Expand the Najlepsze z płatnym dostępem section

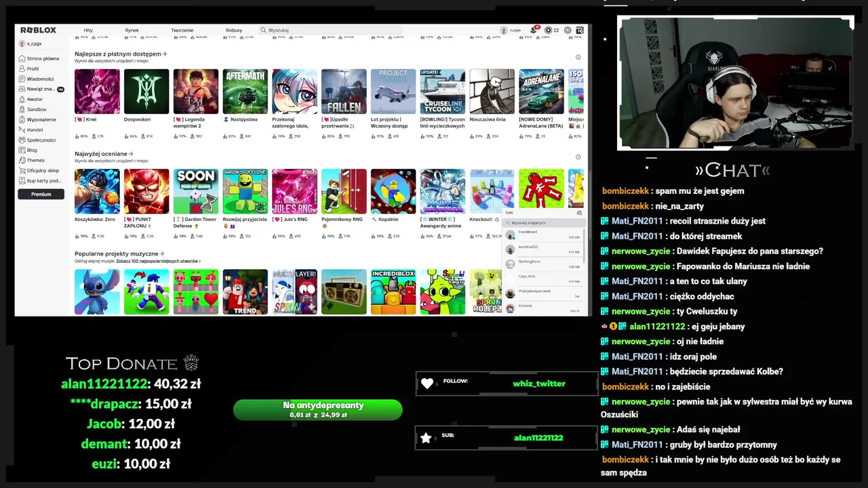coord(120,54)
